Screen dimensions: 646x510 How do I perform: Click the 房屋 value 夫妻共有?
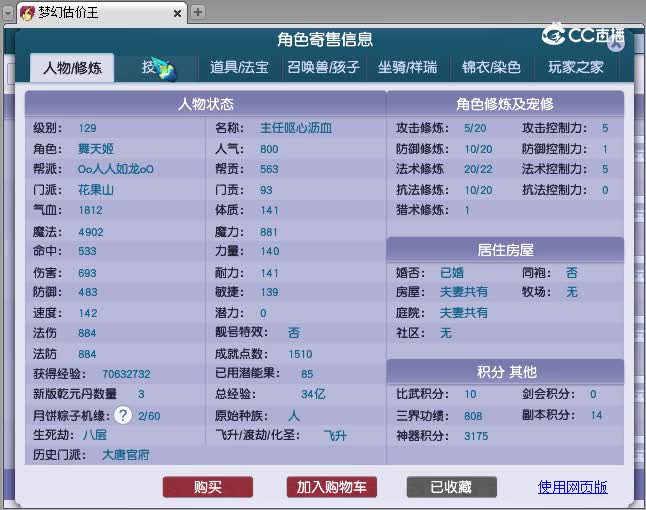tap(464, 292)
